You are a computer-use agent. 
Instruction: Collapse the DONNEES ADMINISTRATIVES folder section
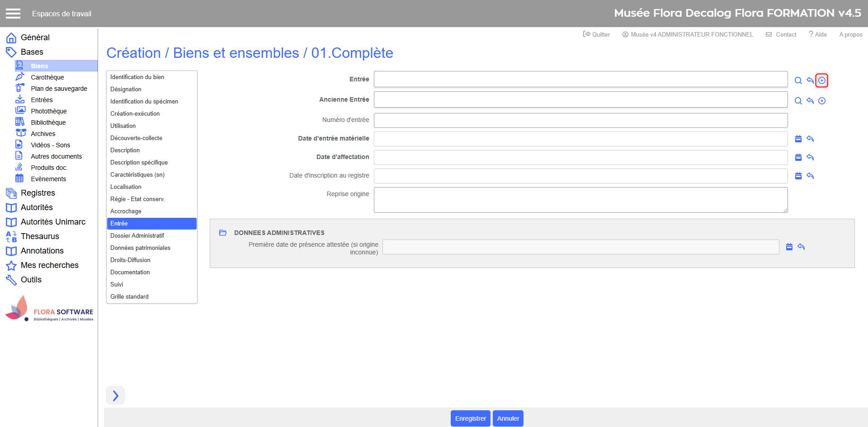(223, 233)
